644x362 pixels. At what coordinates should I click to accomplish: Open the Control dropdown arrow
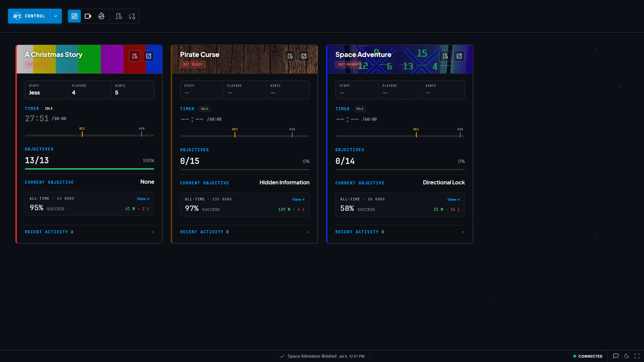tap(56, 16)
